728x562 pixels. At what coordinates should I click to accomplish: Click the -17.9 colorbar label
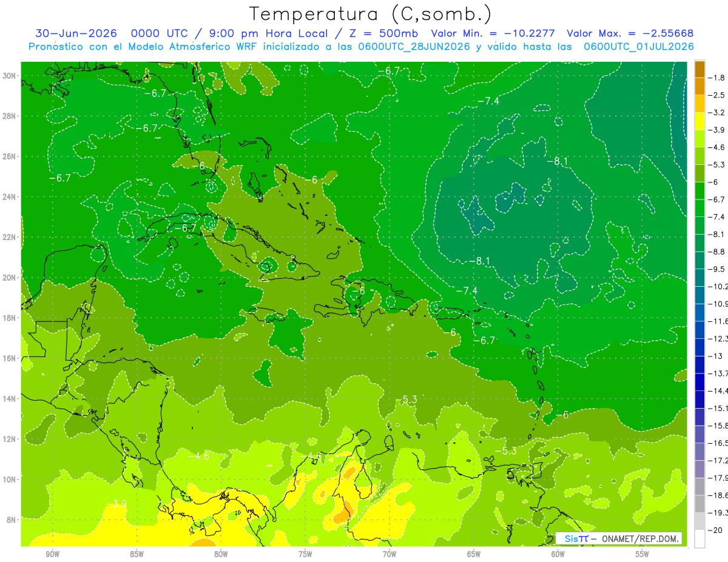click(717, 478)
